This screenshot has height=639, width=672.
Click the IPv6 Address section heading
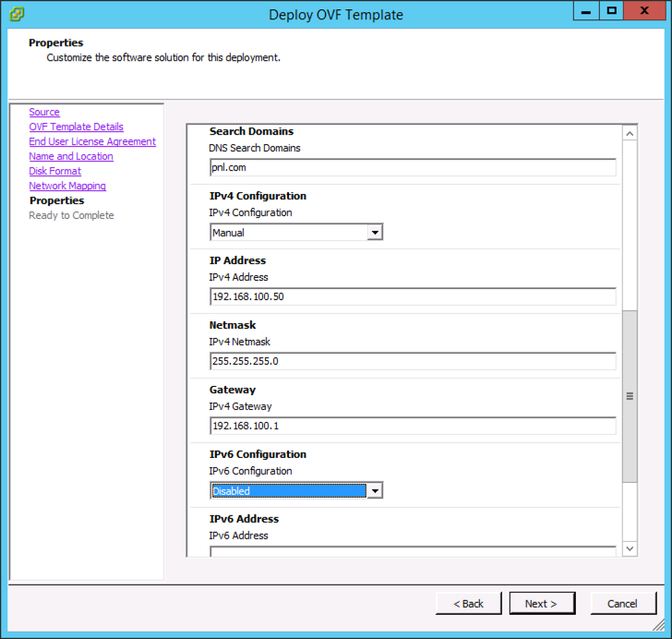coord(244,519)
